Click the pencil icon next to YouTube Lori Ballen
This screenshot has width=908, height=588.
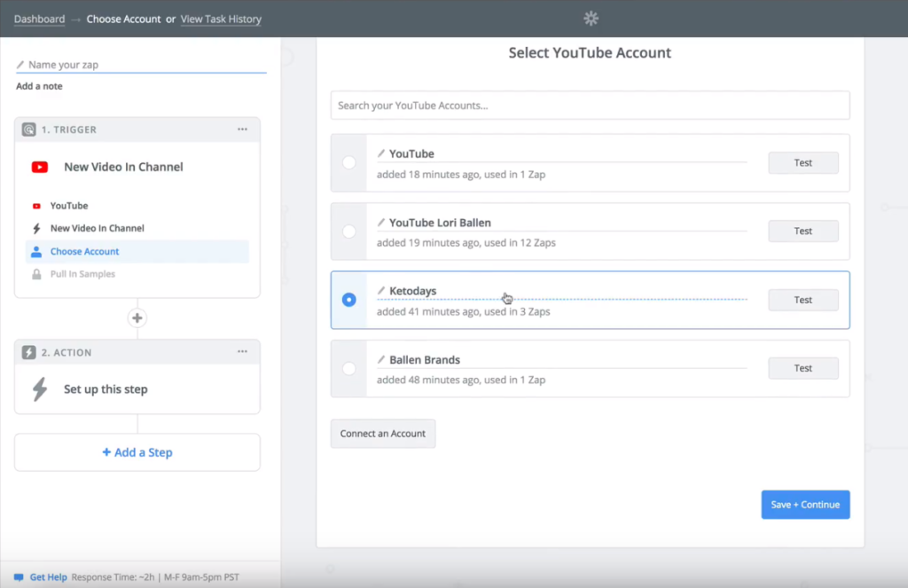point(381,223)
